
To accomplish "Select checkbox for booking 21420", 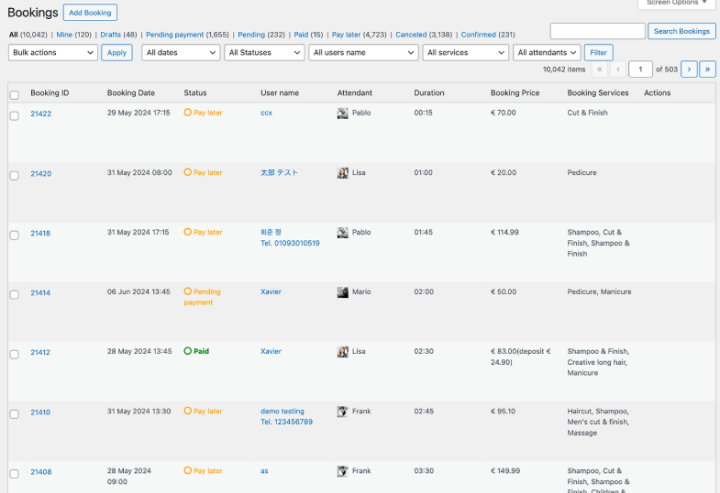I will [x=14, y=175].
